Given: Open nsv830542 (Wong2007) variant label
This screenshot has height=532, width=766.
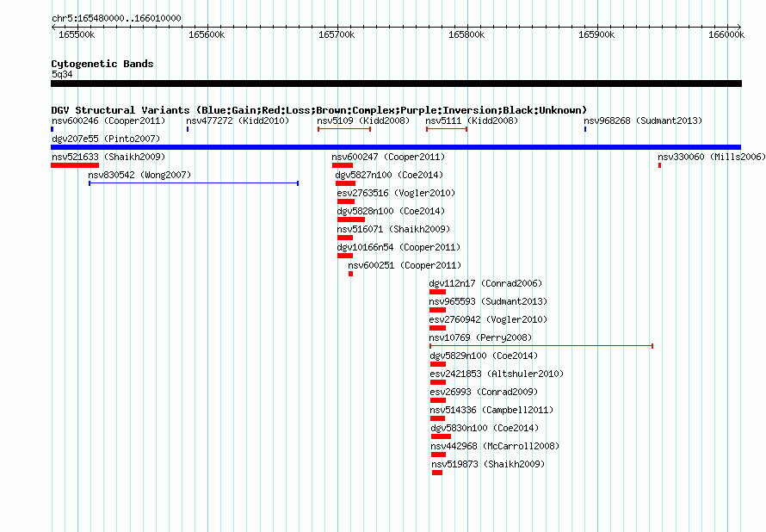Looking at the screenshot, I should [x=139, y=175].
